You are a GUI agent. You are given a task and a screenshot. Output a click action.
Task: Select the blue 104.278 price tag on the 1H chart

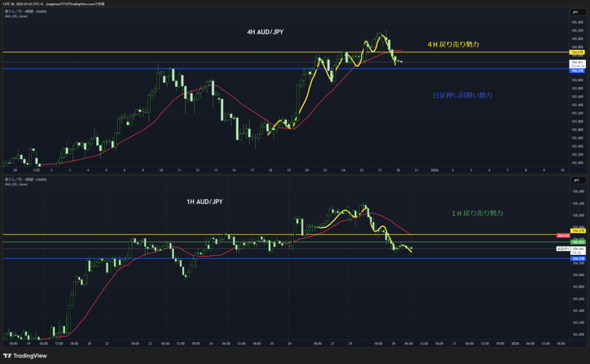577,259
